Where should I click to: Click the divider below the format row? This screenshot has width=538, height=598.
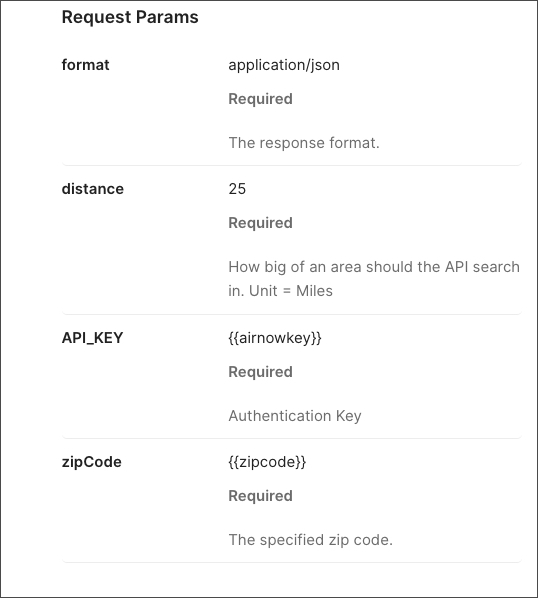292,165
